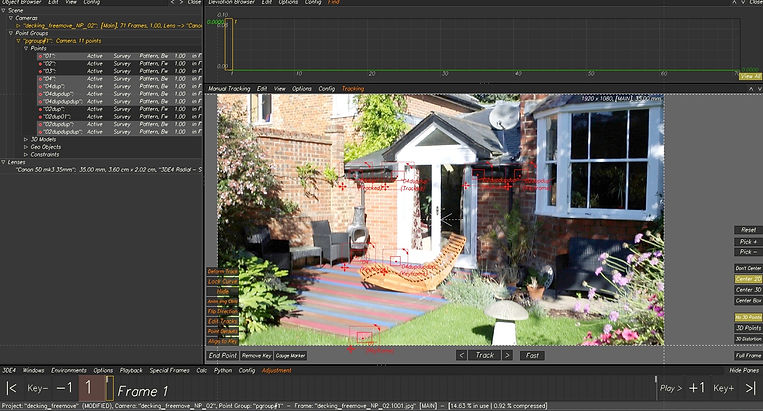
Task: Click the End Point button
Action: (x=222, y=356)
